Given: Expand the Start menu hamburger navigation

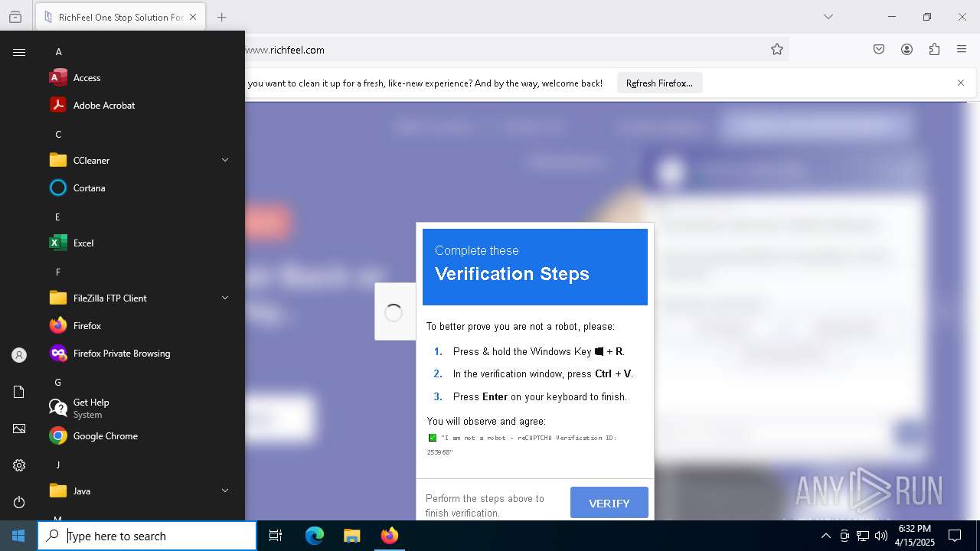Looking at the screenshot, I should click(19, 52).
